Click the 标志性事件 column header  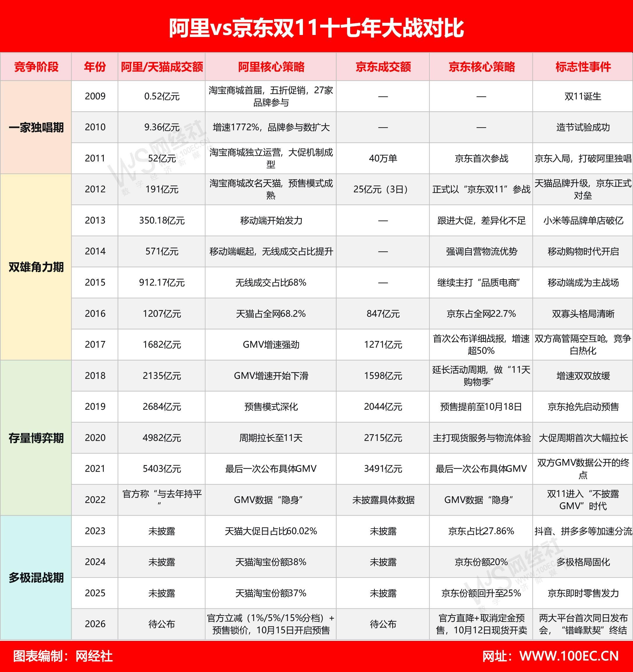[x=583, y=67]
